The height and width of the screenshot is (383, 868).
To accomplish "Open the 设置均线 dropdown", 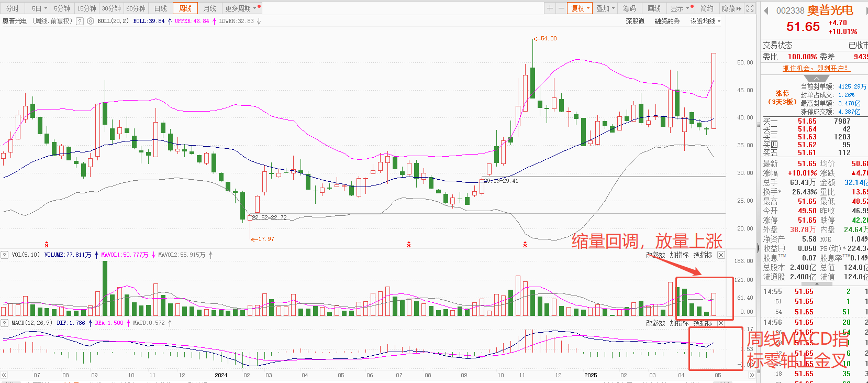I will pyautogui.click(x=705, y=21).
